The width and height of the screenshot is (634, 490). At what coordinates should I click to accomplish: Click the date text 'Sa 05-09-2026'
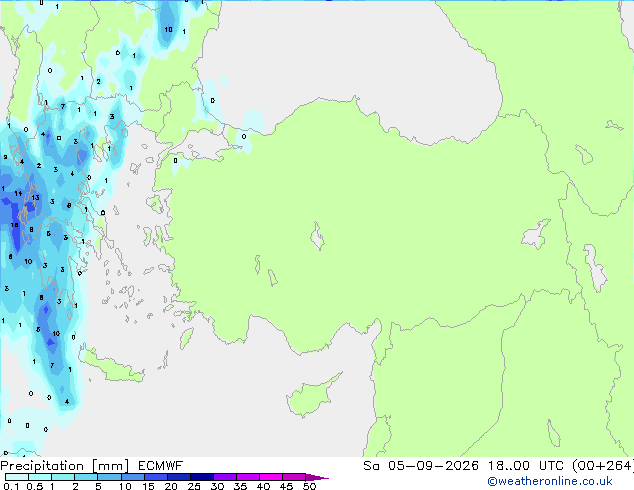tap(421, 465)
